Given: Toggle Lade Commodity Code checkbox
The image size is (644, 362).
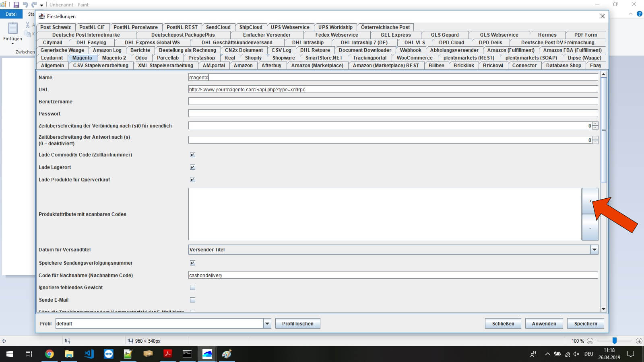Looking at the screenshot, I should (192, 155).
